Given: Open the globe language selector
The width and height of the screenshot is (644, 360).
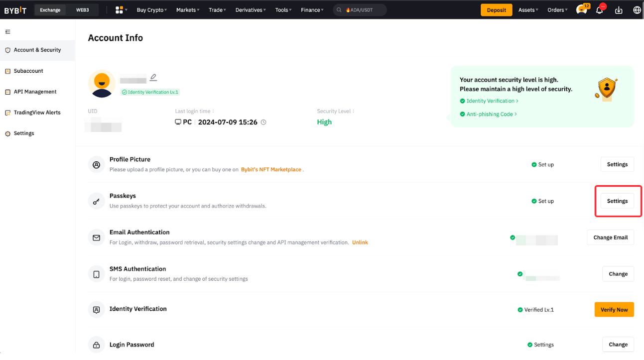Looking at the screenshot, I should click(x=637, y=10).
